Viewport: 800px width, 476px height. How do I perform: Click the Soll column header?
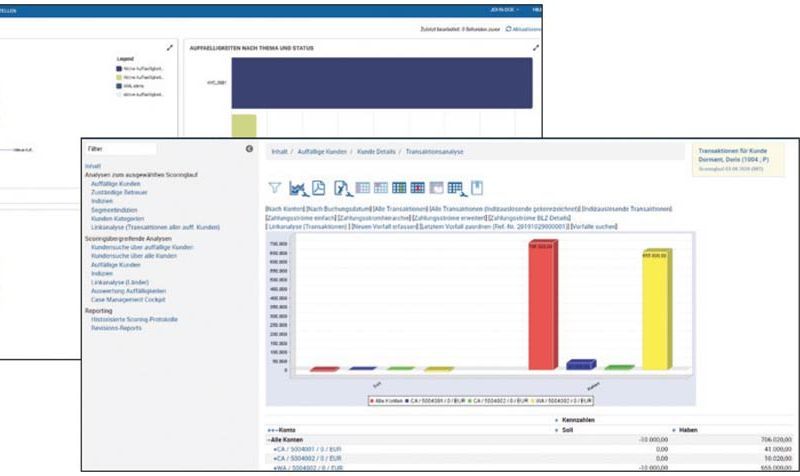pyautogui.click(x=567, y=430)
